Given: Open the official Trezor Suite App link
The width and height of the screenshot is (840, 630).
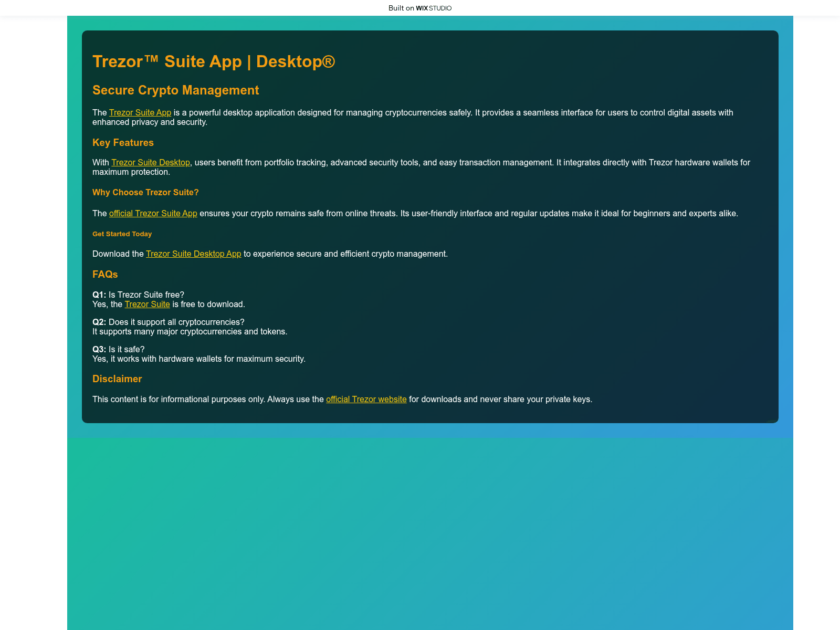Looking at the screenshot, I should tap(153, 213).
